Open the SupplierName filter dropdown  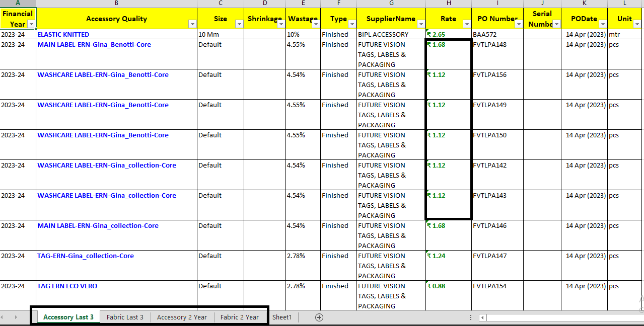pos(420,24)
